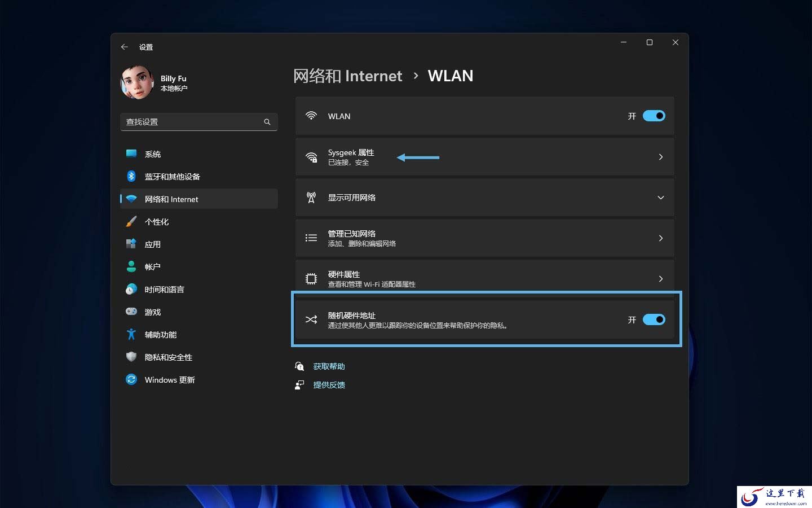Maximize the Settings window

point(650,42)
